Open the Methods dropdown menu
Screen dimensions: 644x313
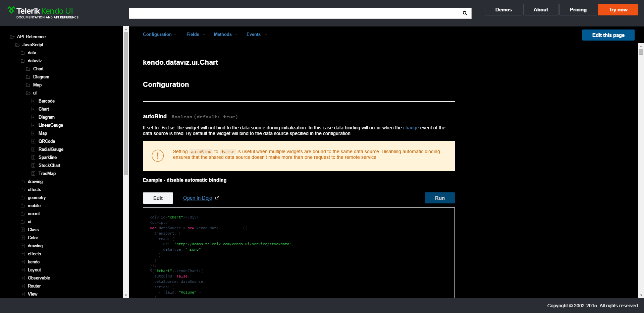click(226, 35)
